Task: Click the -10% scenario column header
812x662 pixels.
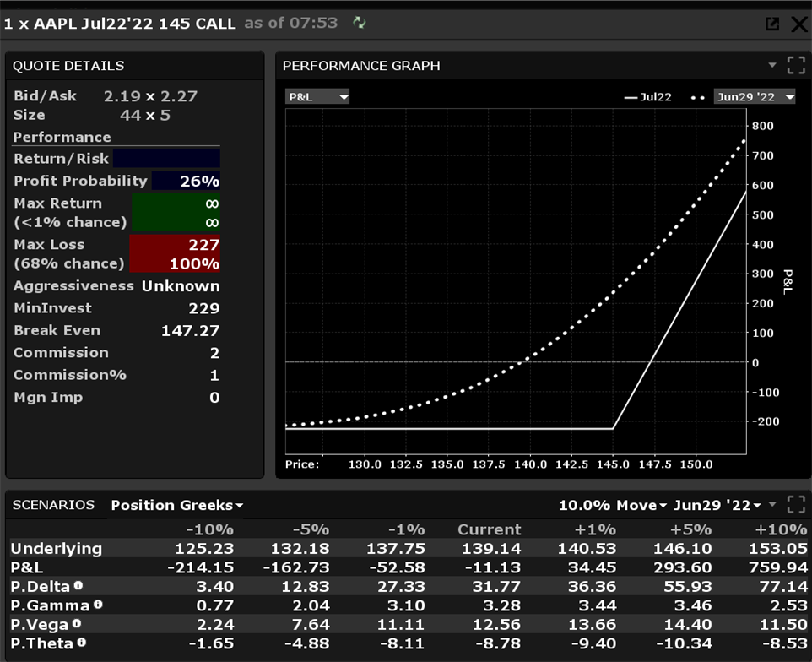Action: point(209,529)
